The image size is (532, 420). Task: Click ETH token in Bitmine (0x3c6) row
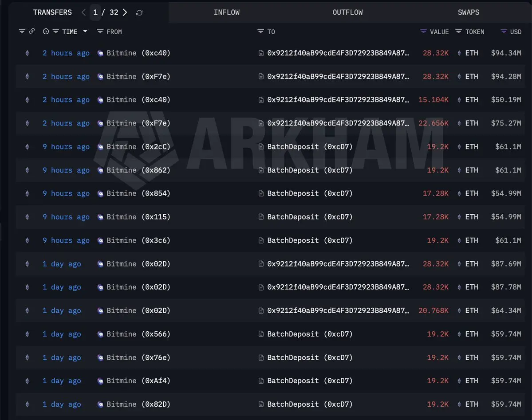468,240
